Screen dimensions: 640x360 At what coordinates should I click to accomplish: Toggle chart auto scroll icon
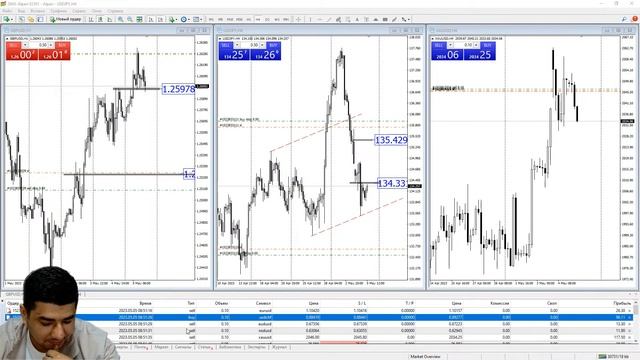pos(151,19)
